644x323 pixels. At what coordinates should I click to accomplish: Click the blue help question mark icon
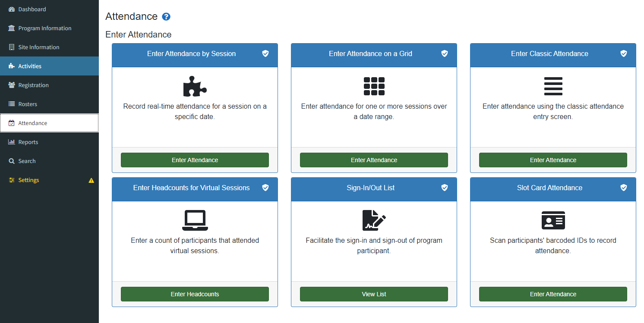(166, 17)
